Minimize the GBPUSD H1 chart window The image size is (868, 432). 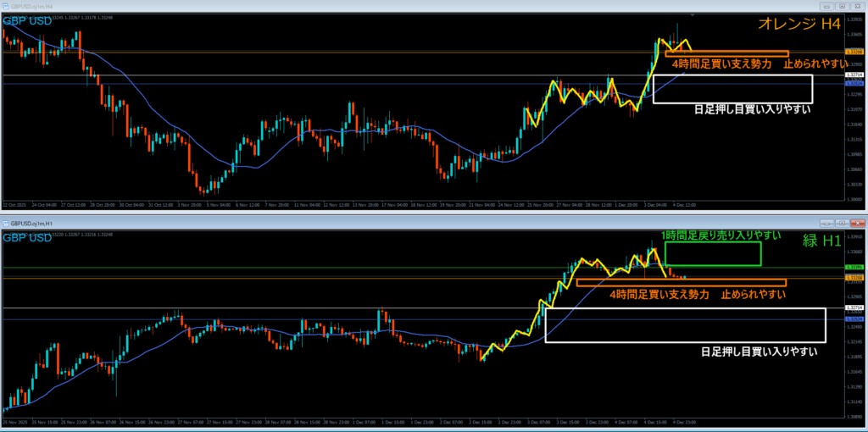[827, 224]
